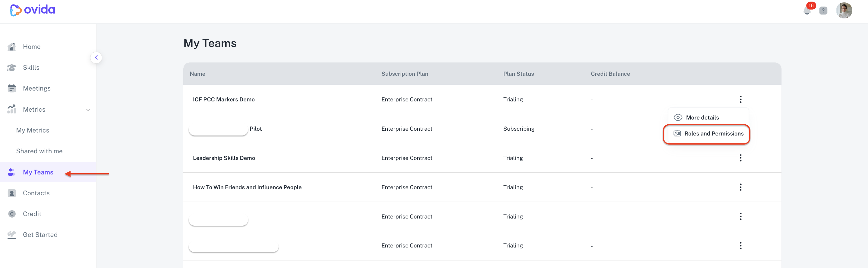Open the Credit page
The image size is (868, 268).
pos(32,214)
